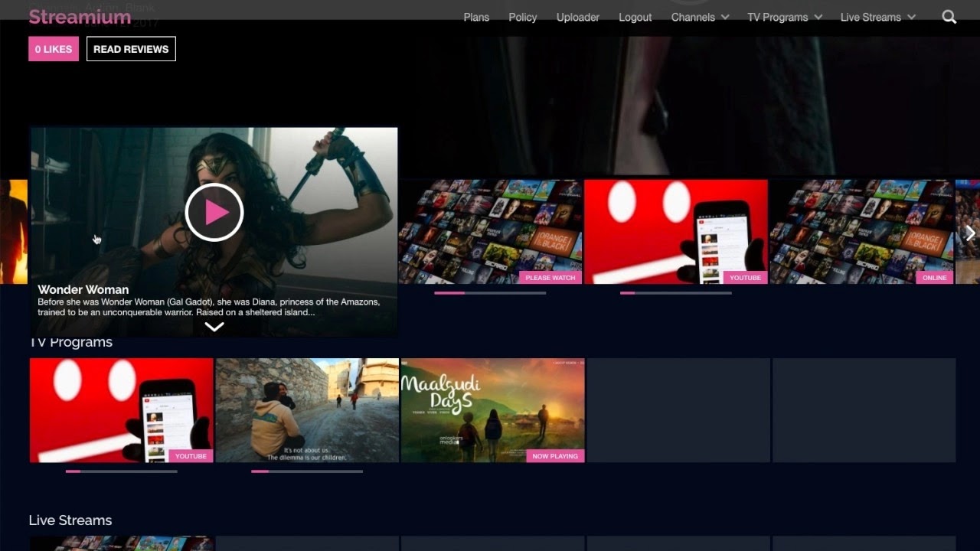Image resolution: width=980 pixels, height=551 pixels.
Task: Click the Read Reviews button
Action: pyautogui.click(x=131, y=49)
